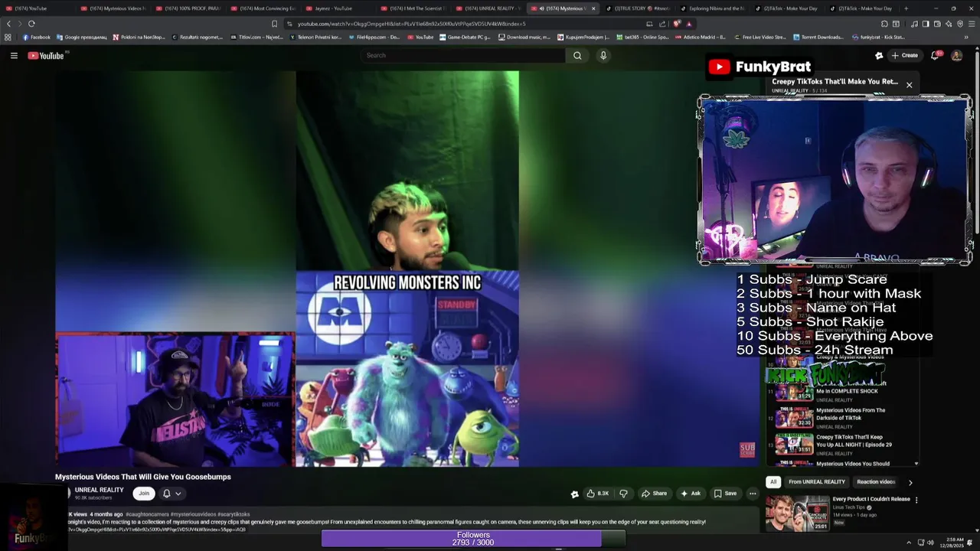Go back with the browser back arrow
The image size is (980, 551).
[9, 24]
